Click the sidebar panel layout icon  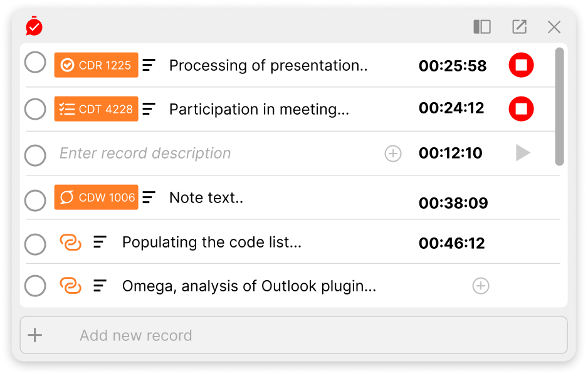click(x=482, y=27)
